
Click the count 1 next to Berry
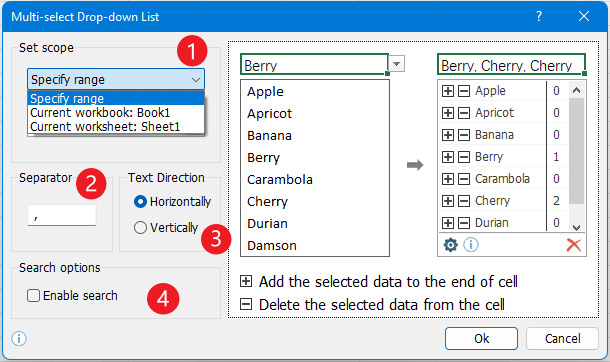coord(556,157)
